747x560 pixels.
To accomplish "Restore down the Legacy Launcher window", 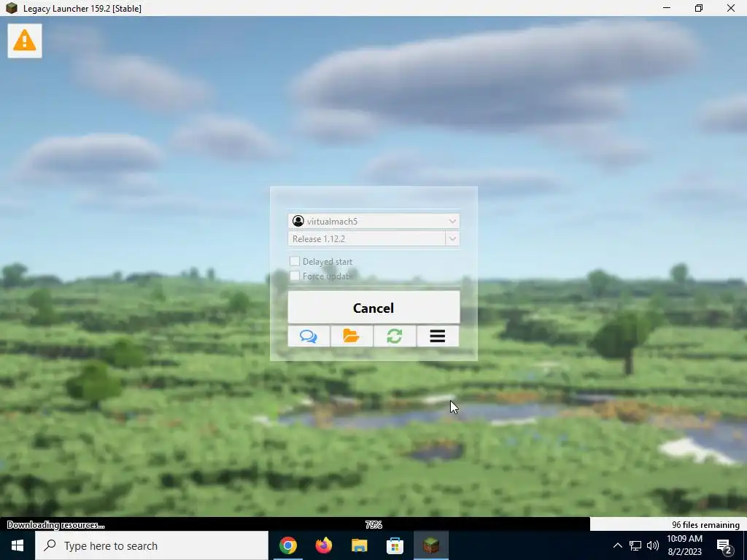I will pyautogui.click(x=698, y=8).
